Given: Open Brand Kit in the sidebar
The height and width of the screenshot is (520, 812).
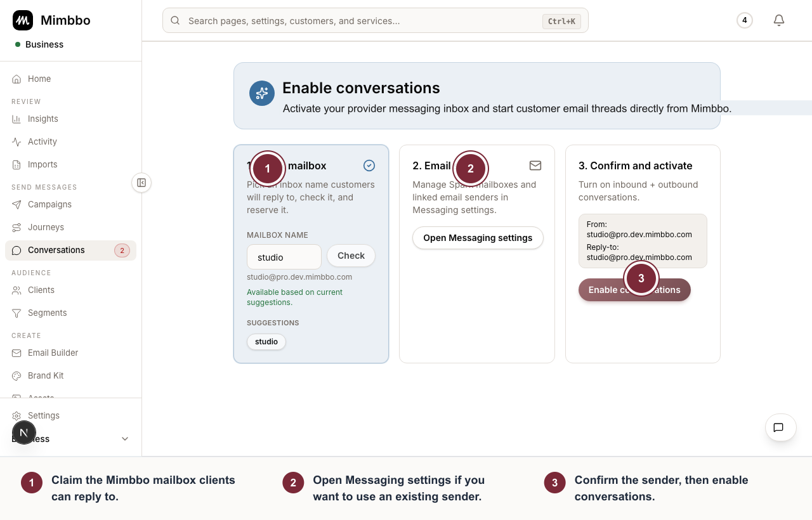Looking at the screenshot, I should point(70,376).
